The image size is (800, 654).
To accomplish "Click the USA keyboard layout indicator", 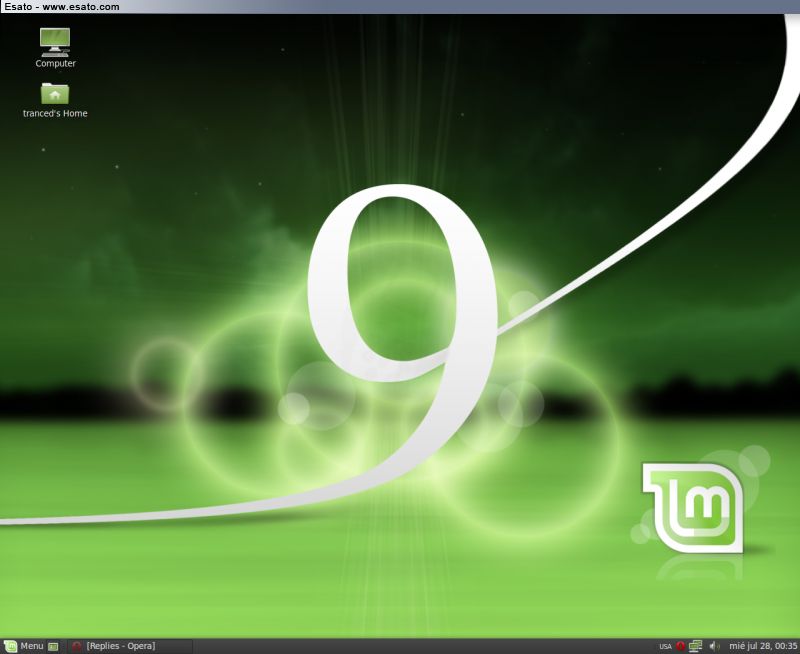I will click(x=665, y=646).
